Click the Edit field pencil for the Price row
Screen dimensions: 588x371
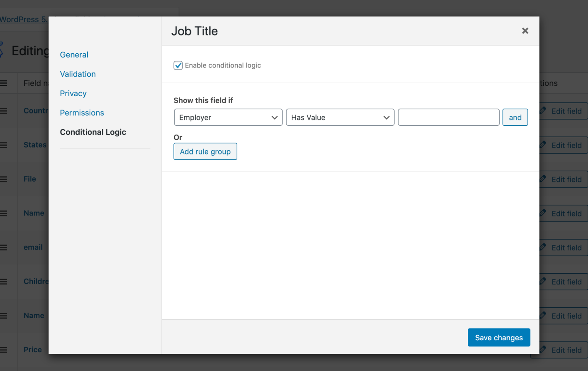(542, 350)
